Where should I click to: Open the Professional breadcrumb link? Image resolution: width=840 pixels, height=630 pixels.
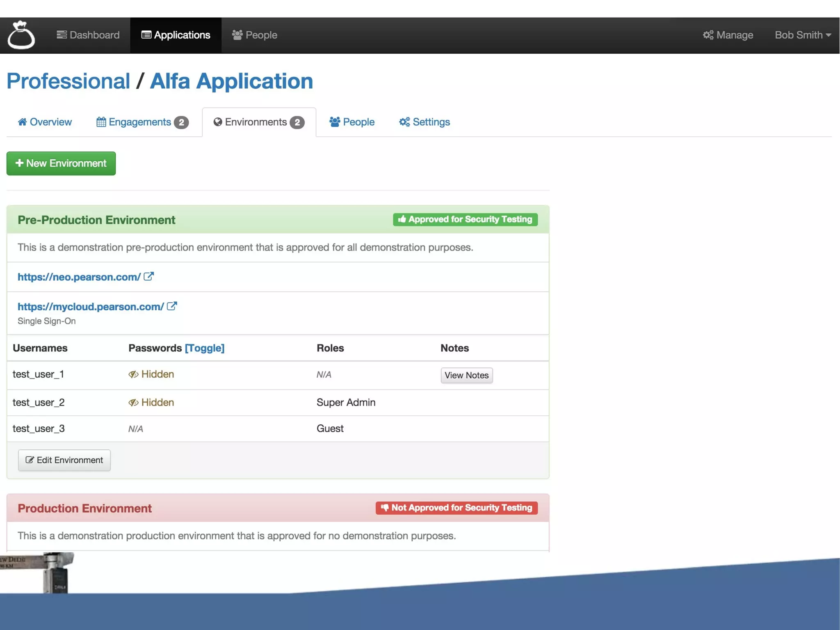click(x=68, y=81)
